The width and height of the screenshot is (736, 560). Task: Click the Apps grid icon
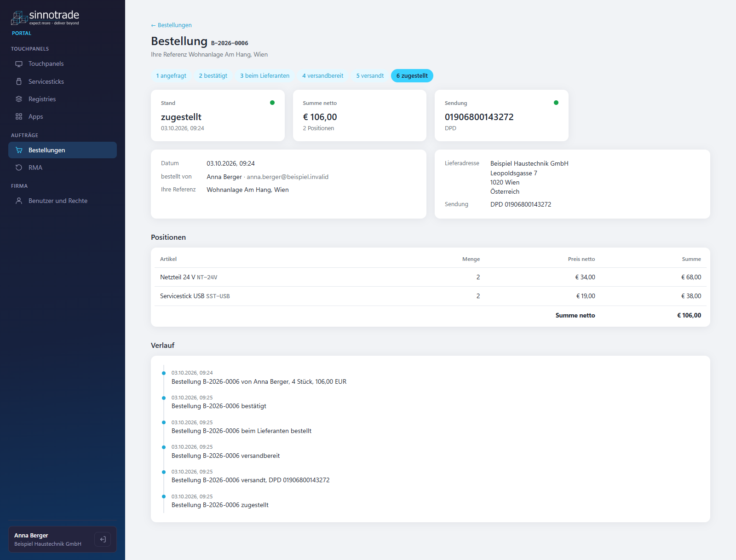[x=19, y=116]
